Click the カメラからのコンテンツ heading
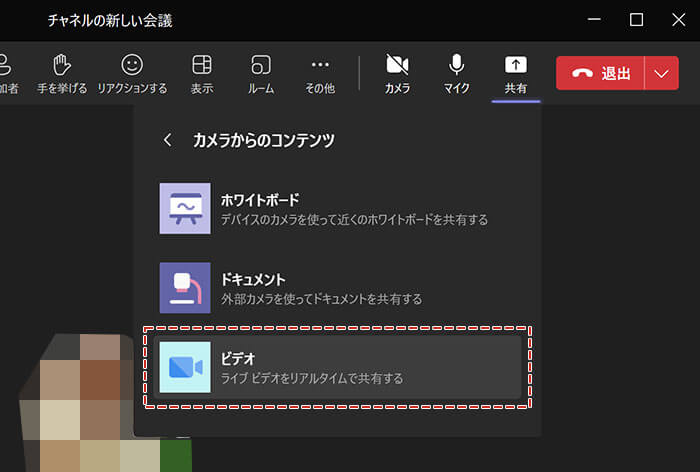 (263, 140)
